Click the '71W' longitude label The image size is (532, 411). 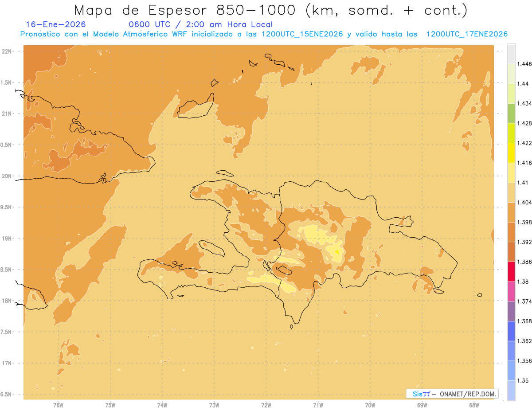318,405
